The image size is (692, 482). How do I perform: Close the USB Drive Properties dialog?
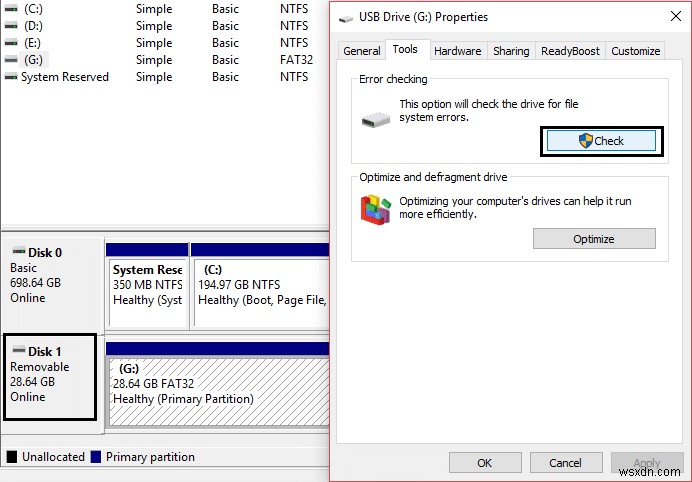[675, 17]
